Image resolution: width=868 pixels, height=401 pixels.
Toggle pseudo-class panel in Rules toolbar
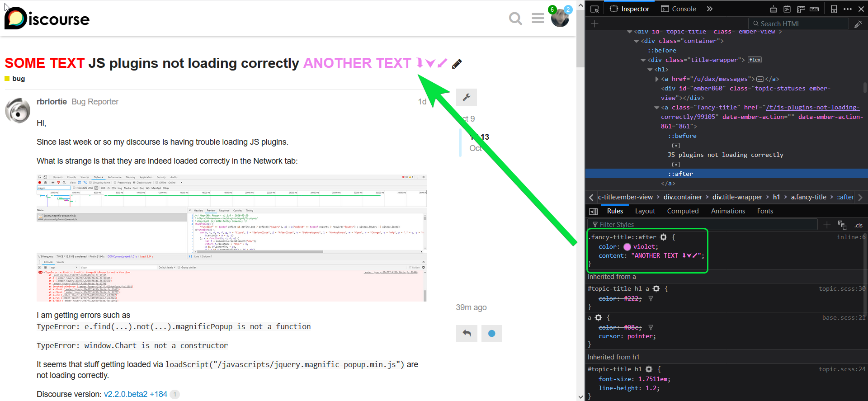coord(842,225)
